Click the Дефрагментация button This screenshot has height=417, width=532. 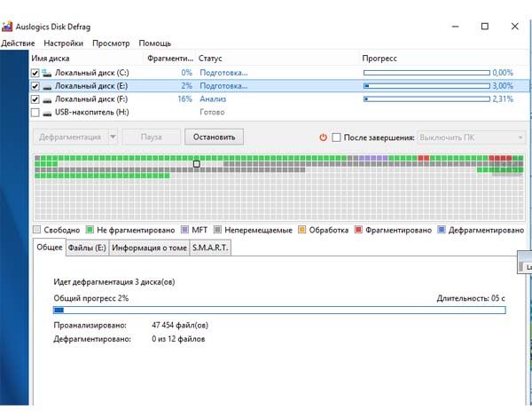pos(70,137)
